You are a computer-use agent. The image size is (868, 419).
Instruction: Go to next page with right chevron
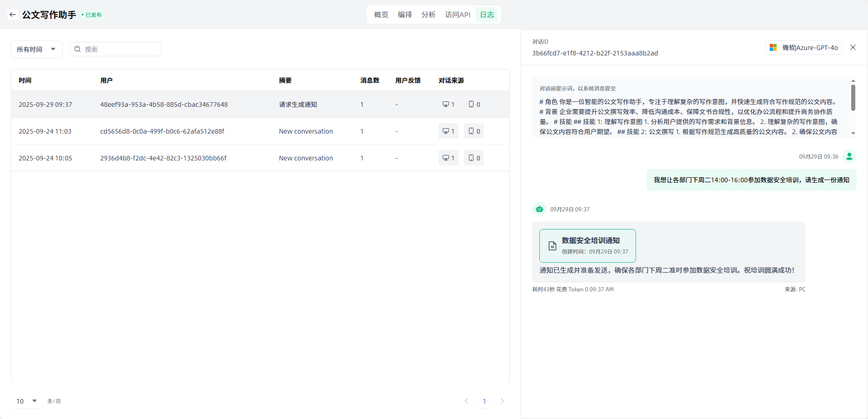pos(502,401)
